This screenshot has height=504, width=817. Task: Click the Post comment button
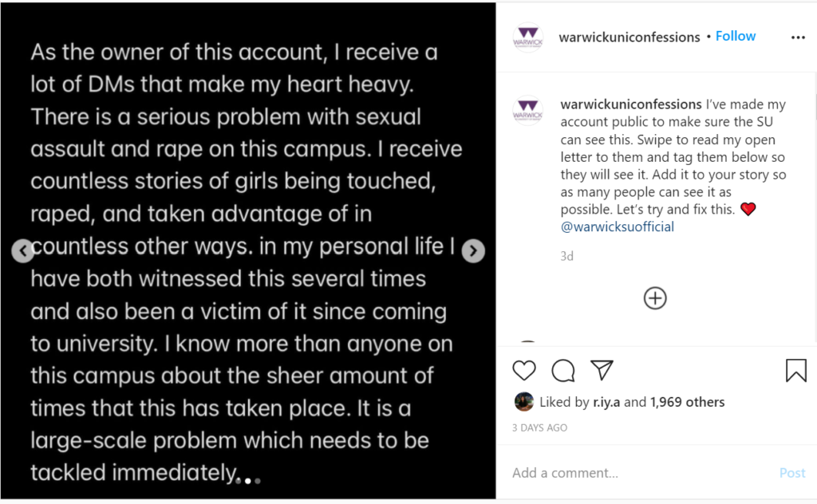pos(792,473)
